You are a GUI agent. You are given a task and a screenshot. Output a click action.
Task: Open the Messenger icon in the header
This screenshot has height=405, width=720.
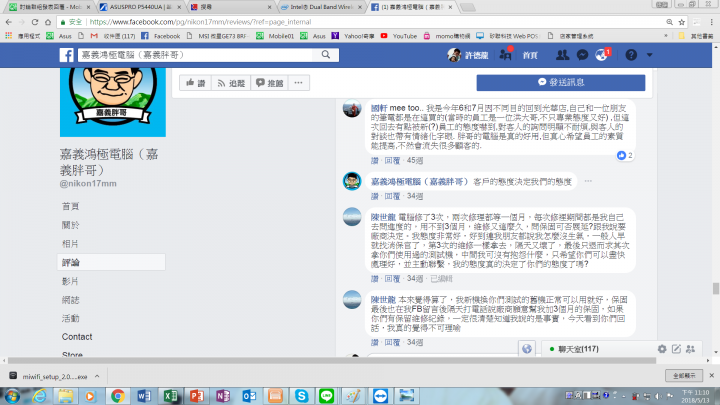[582, 55]
